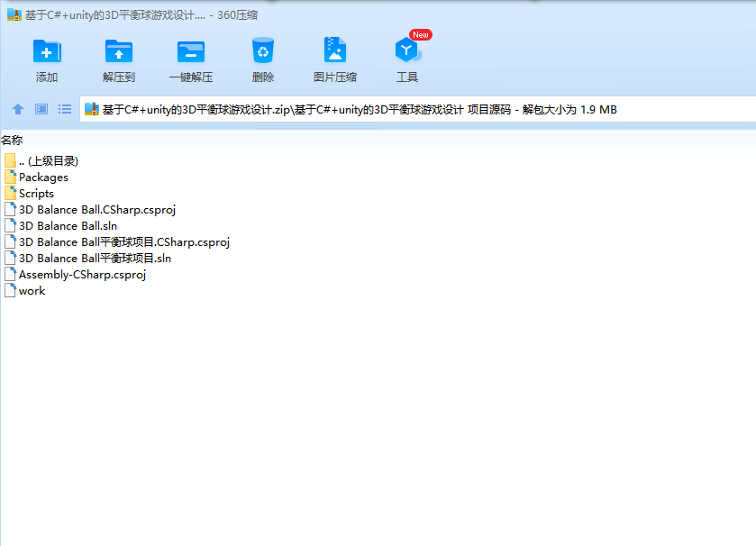Select the .. (上级目录) parent folder row
Image resolution: width=756 pixels, height=546 pixels.
pyautogui.click(x=41, y=160)
